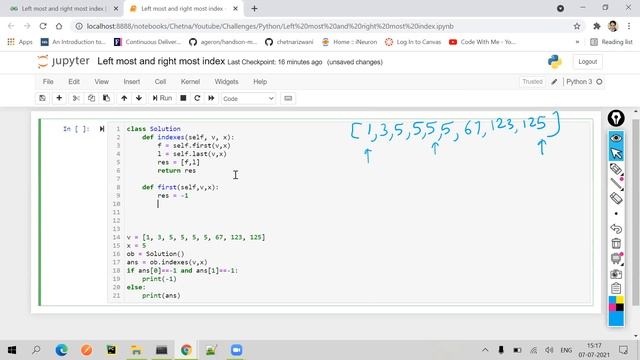
Task: Show hidden system tray icons
Action: click(485, 350)
